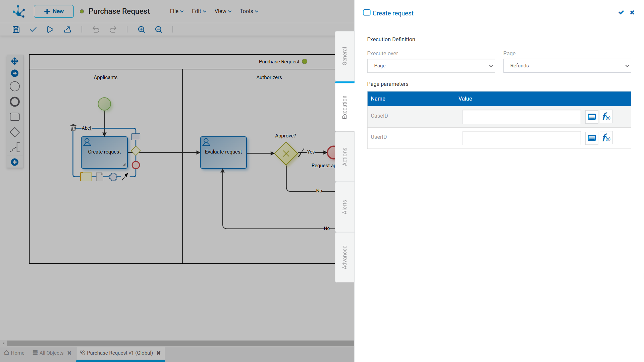The width and height of the screenshot is (644, 362).
Task: Click the undo arrow icon
Action: coord(96,29)
